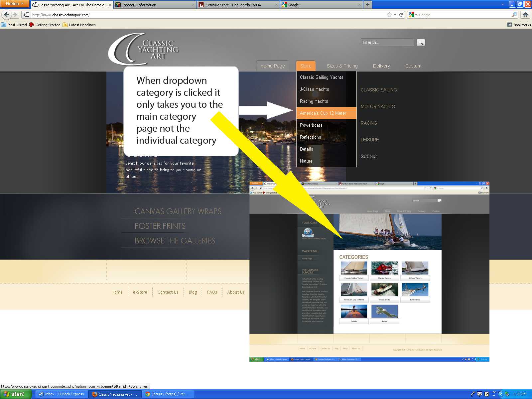
Task: Open the address bar history dropdown
Action: pos(395,15)
